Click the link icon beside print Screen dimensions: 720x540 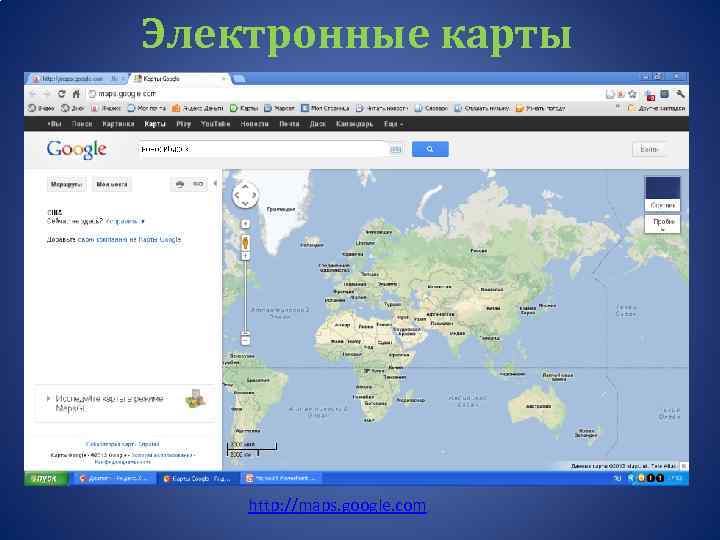pyautogui.click(x=198, y=184)
